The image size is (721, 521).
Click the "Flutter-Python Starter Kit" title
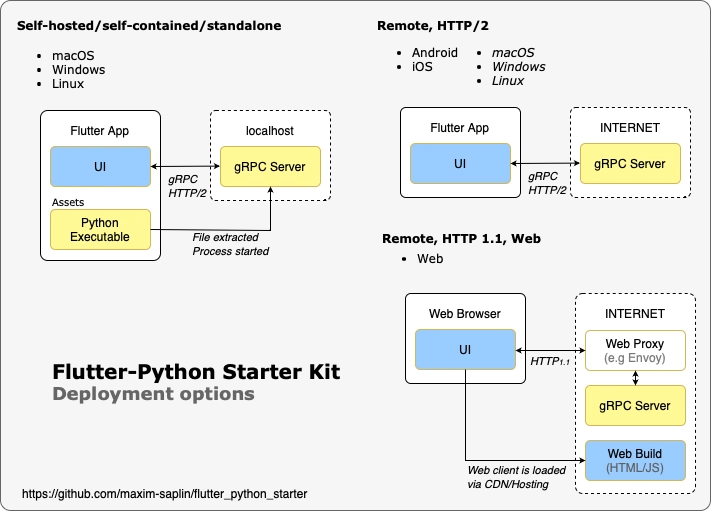196,372
